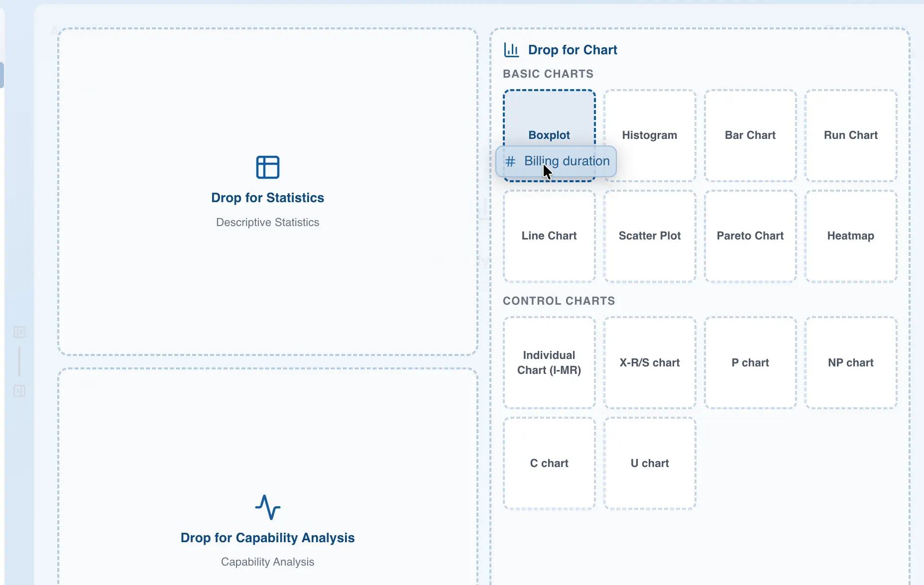Viewport: 924px width, 585px height.
Task: Click the expand right panel icon in sidebar
Action: tap(19, 391)
